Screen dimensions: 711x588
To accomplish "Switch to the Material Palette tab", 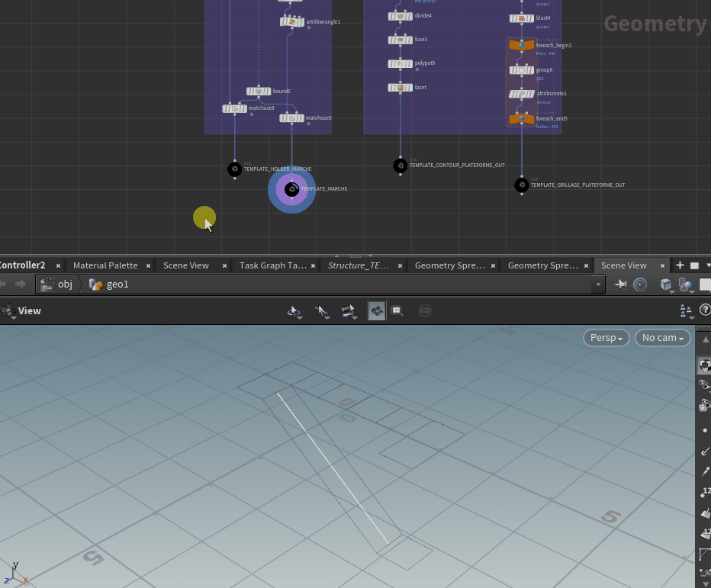I will (105, 265).
